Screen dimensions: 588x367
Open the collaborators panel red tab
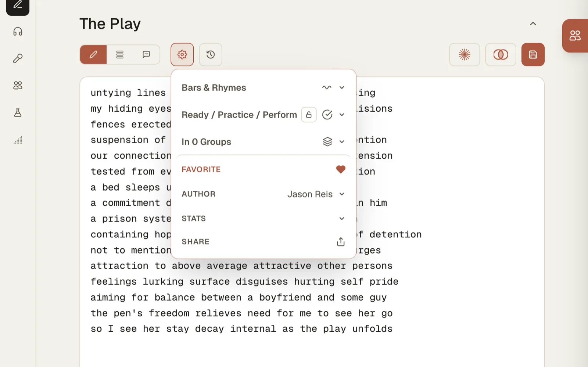tap(575, 36)
